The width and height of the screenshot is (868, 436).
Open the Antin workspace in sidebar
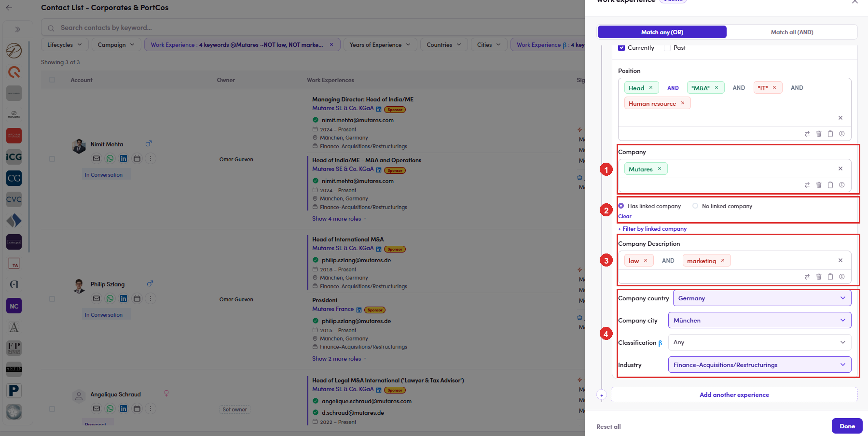pos(14,369)
